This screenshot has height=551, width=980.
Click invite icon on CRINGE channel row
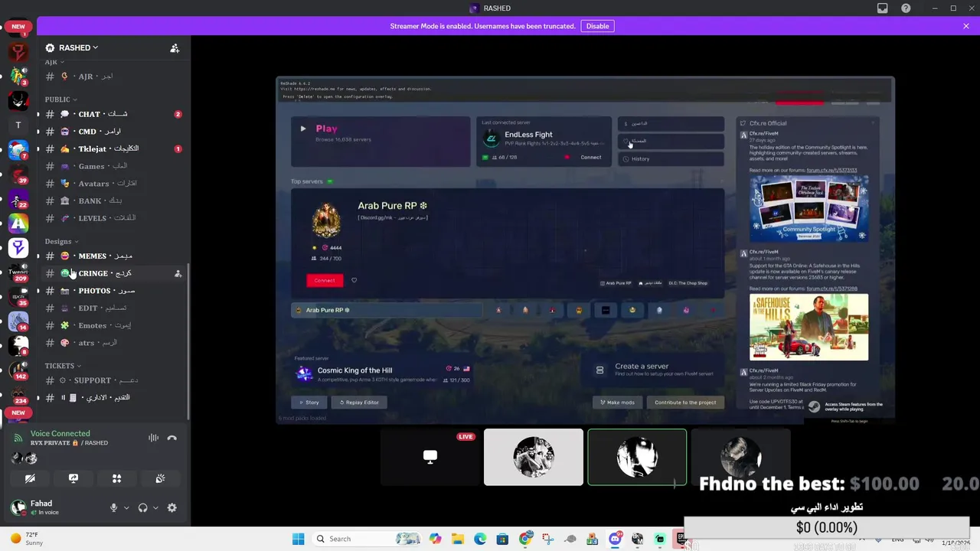[x=178, y=273]
